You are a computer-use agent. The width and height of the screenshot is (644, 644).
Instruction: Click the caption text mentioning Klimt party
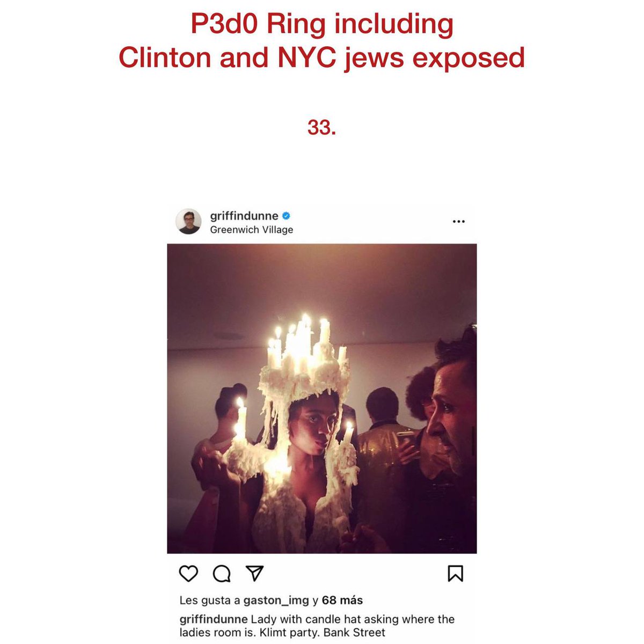[x=318, y=626]
